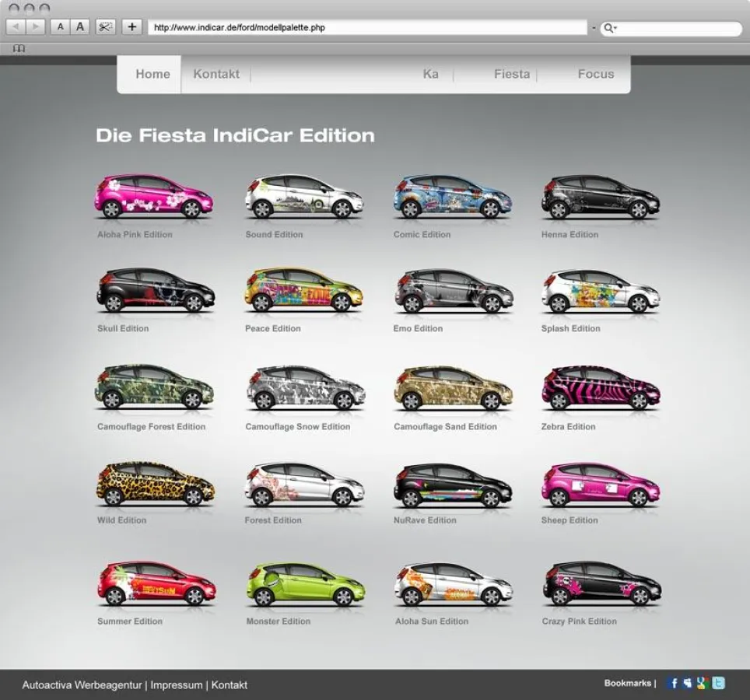Click the Twitter bookmark icon

(719, 683)
